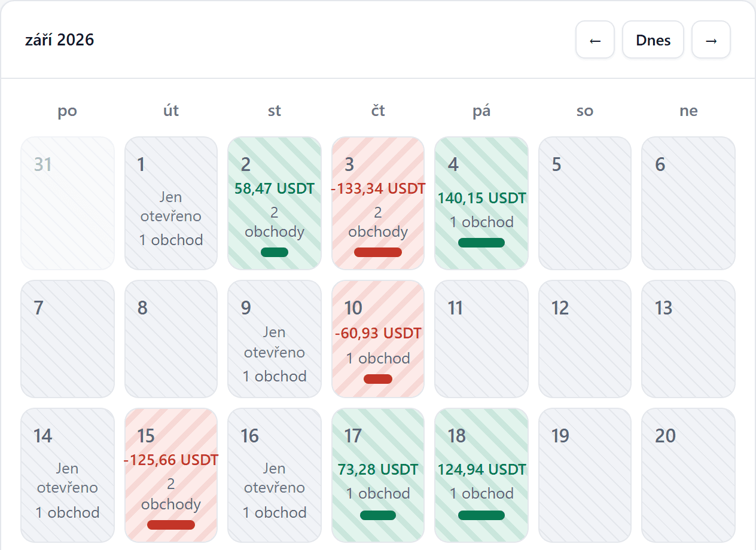Screen dimensions: 756x550
Task: Open September 18 with 124,94 USDT profit
Action: pyautogui.click(x=481, y=475)
